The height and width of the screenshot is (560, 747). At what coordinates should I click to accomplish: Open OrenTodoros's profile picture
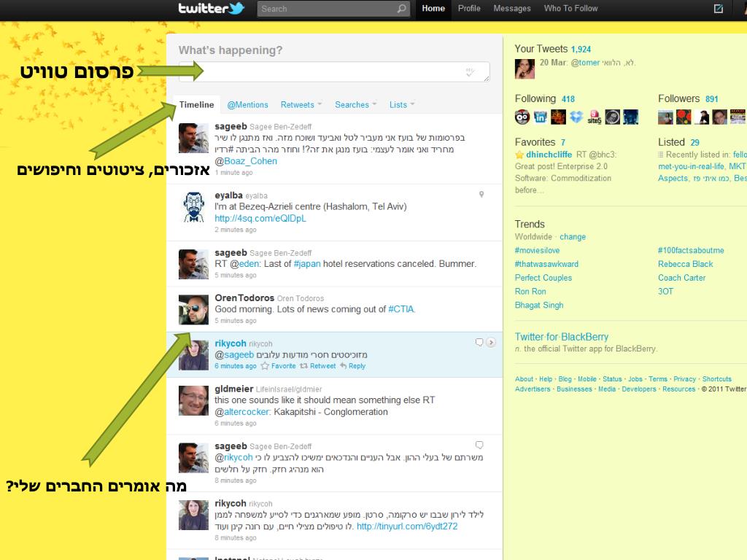(193, 309)
